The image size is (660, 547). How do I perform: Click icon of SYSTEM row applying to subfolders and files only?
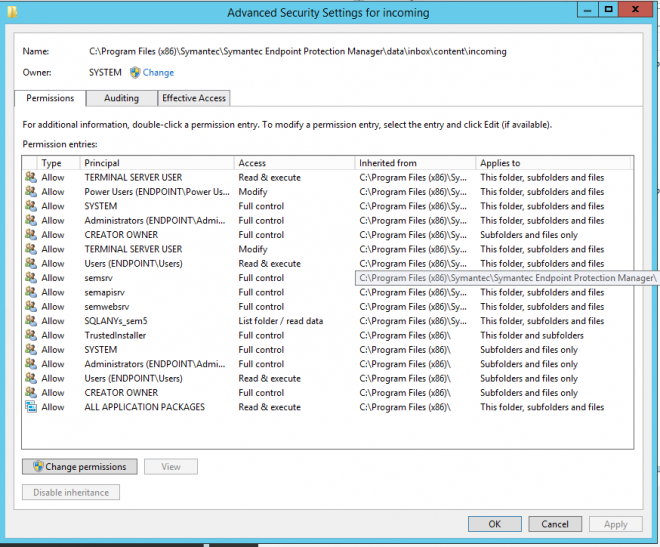[31, 349]
